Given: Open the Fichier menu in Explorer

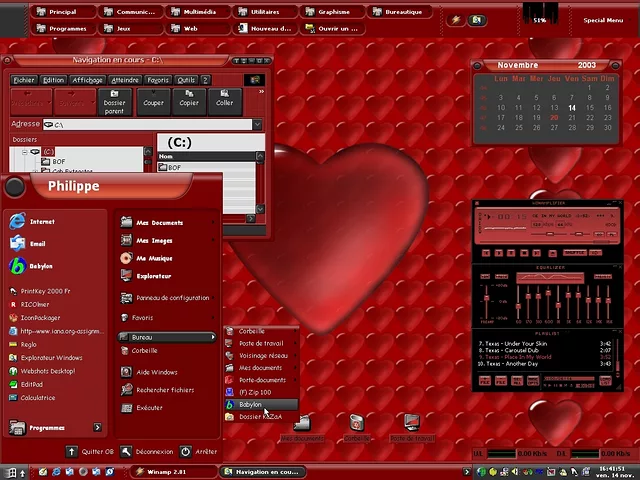Looking at the screenshot, I should [24, 80].
